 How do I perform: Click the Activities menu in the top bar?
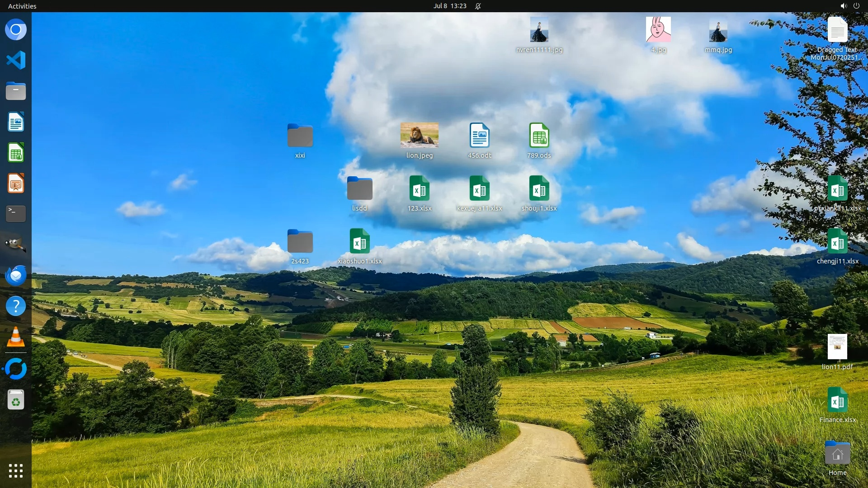22,6
